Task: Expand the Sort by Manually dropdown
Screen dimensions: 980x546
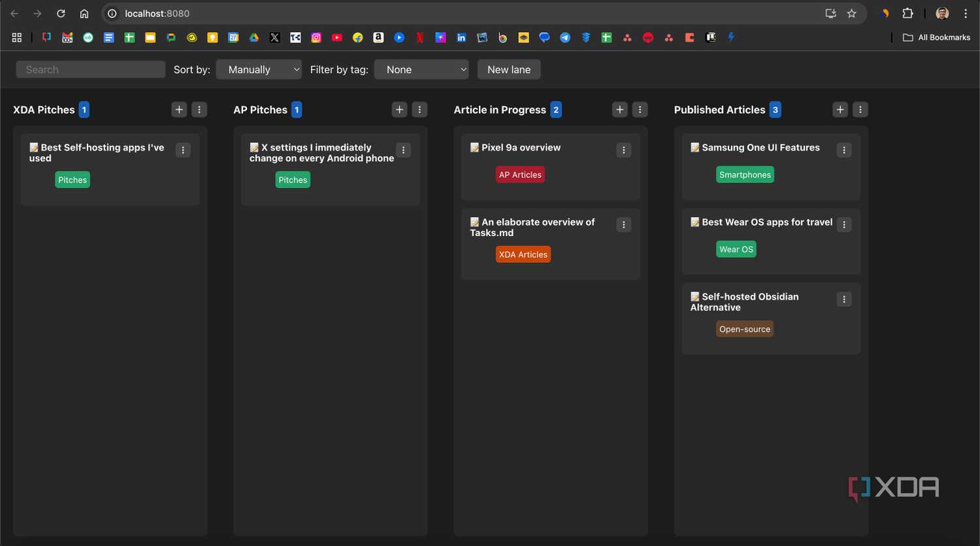Action: click(x=259, y=69)
